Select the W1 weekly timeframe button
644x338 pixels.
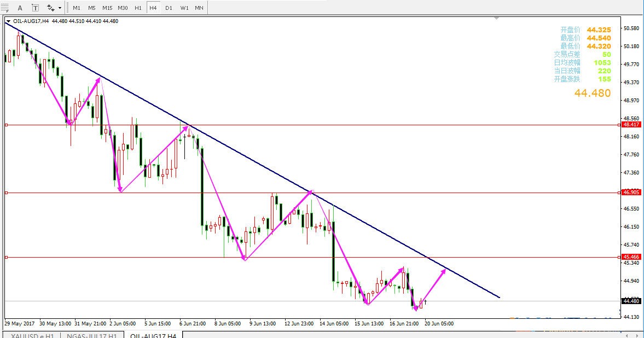(184, 8)
